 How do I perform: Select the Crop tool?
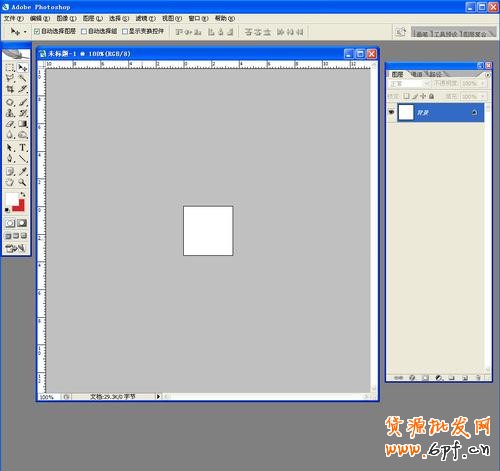[x=10, y=89]
